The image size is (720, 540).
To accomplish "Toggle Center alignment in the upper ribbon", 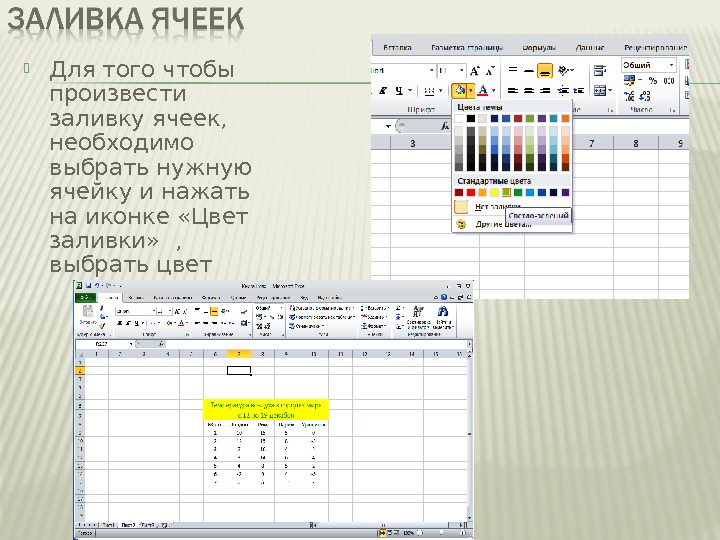I will tap(529, 90).
